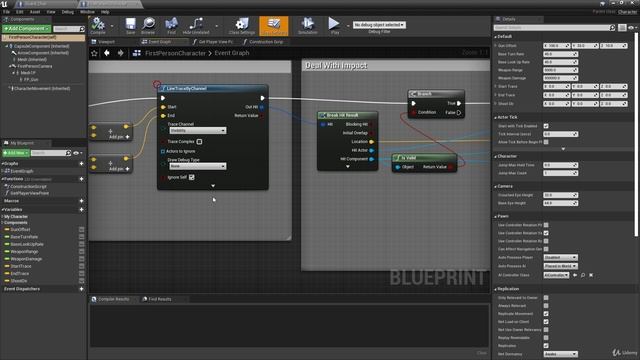This screenshot has width=640, height=360.
Task: Toggle Start with Tick Enabled checkbox
Action: click(546, 126)
